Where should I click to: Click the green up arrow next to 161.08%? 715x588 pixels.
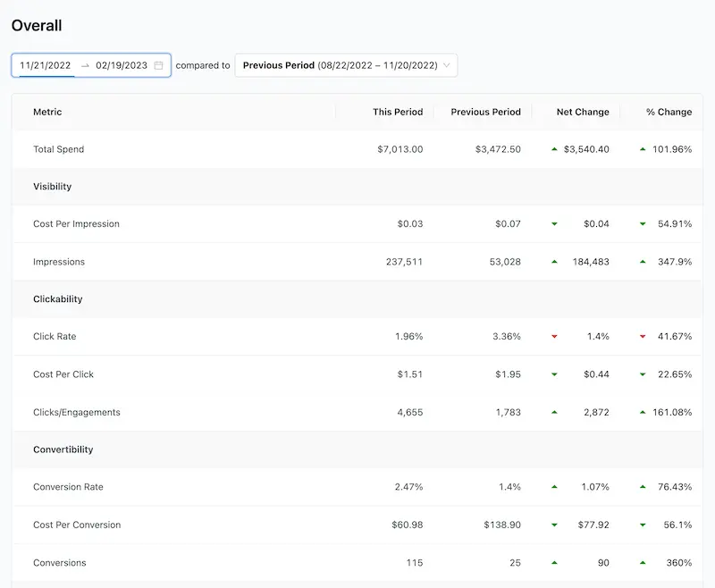point(643,412)
